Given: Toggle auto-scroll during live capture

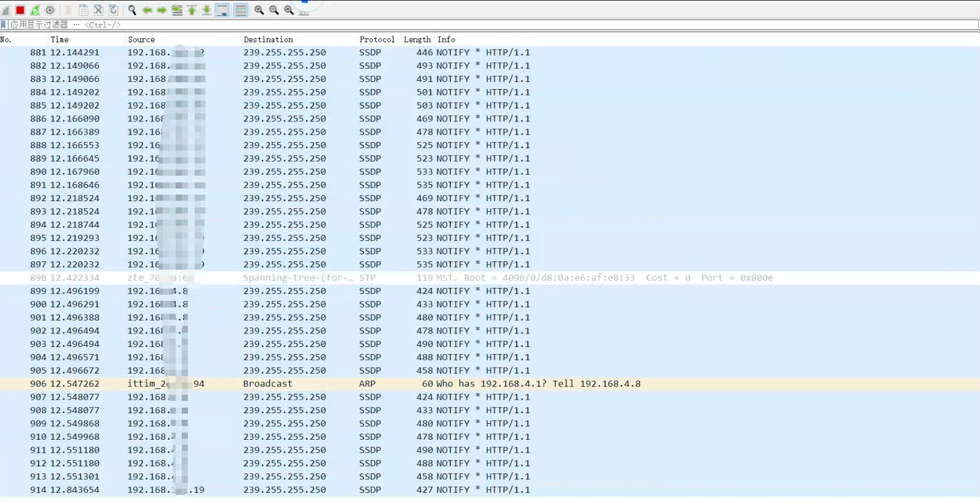Looking at the screenshot, I should tap(222, 10).
